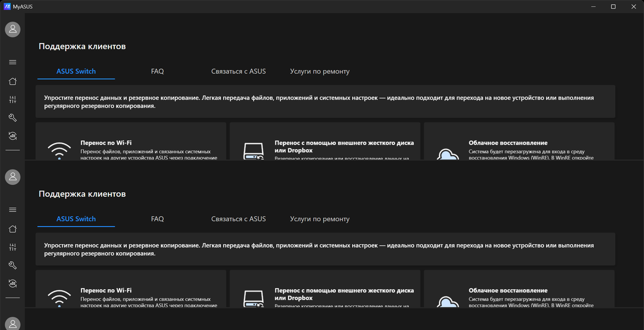Open the update sync icon in lower sidebar
Viewport: 644px width, 330px height.
click(13, 283)
